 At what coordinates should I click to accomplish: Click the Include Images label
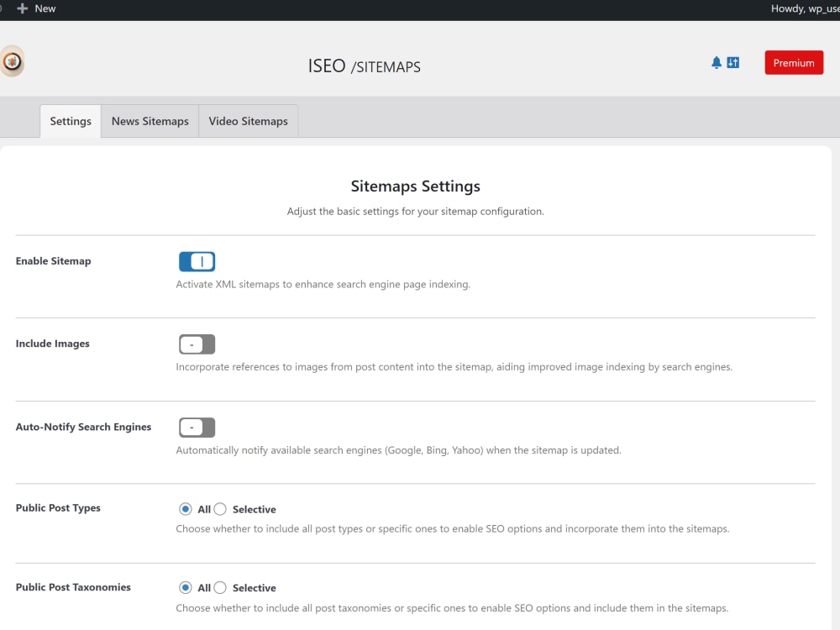[52, 344]
